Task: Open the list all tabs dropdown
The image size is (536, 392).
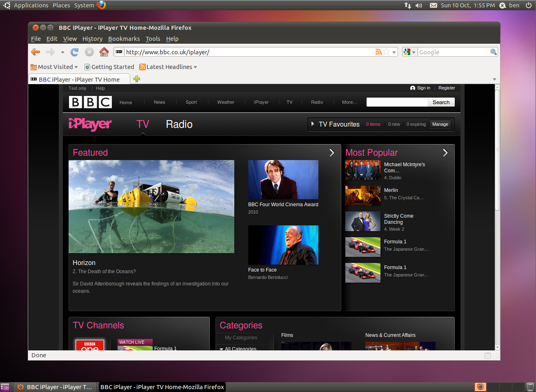Action: (x=494, y=79)
